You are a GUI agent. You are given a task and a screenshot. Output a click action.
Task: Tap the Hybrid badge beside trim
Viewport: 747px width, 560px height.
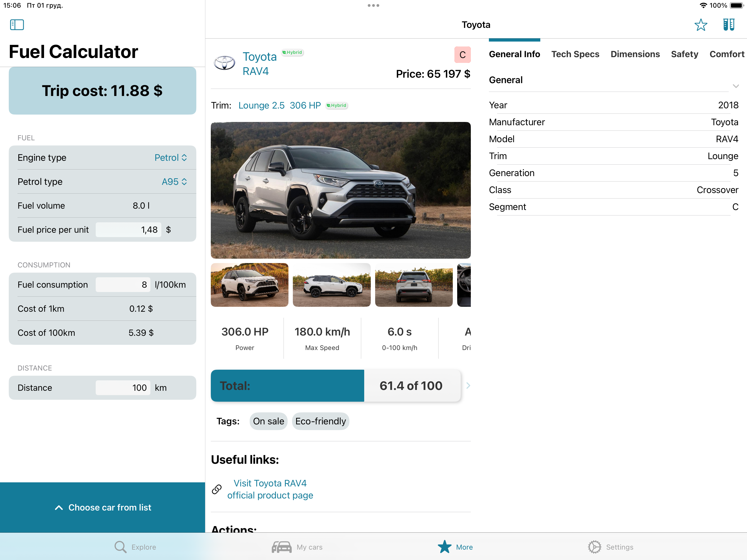click(337, 105)
